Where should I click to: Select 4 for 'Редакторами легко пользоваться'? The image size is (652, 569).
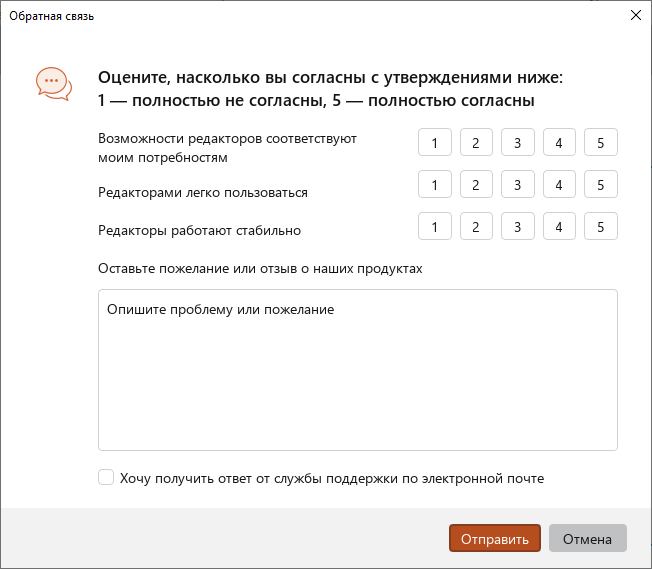559,184
